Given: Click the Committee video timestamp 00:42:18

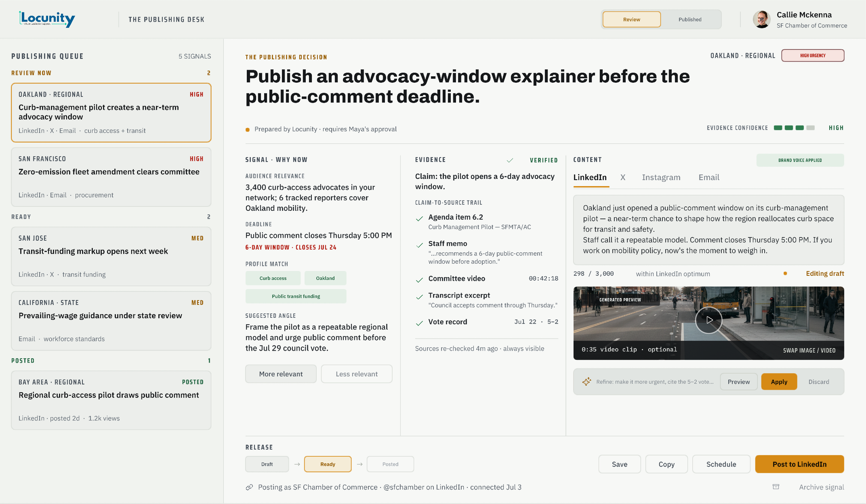Looking at the screenshot, I should click(543, 278).
